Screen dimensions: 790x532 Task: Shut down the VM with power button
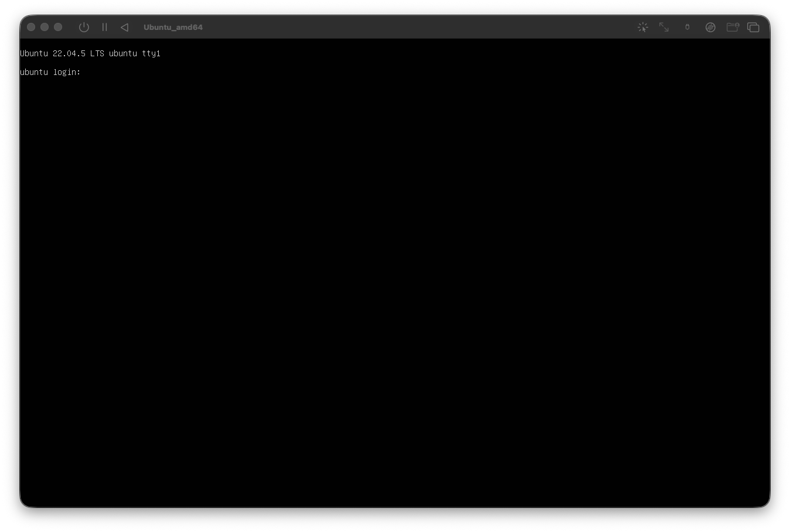tap(84, 27)
